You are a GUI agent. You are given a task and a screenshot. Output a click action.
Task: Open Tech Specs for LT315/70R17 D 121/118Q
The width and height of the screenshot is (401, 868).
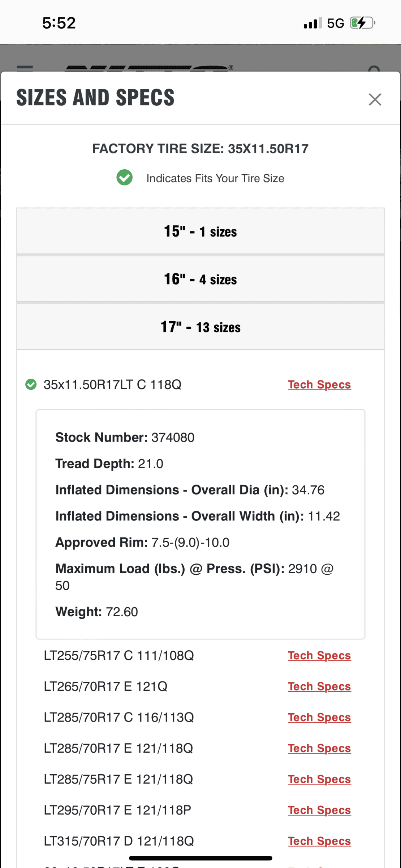tap(319, 841)
